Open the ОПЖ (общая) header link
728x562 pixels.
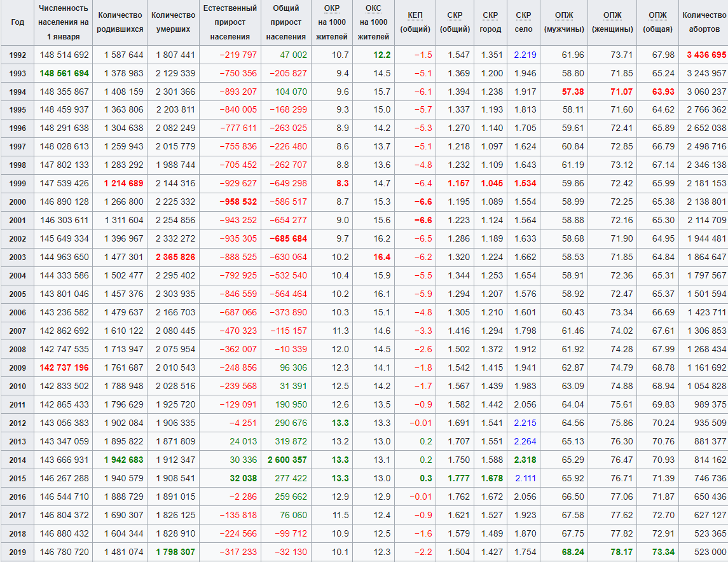click(657, 15)
